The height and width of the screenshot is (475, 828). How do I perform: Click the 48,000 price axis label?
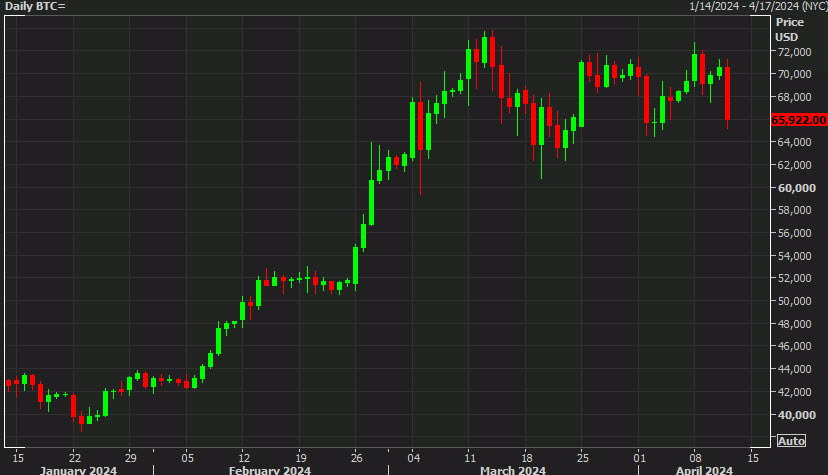click(x=794, y=324)
